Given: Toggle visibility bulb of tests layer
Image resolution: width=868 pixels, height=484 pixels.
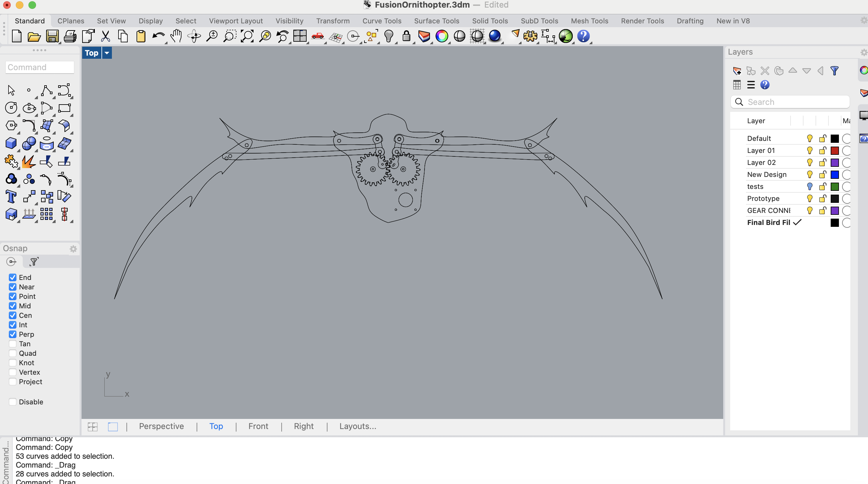Looking at the screenshot, I should 810,186.
